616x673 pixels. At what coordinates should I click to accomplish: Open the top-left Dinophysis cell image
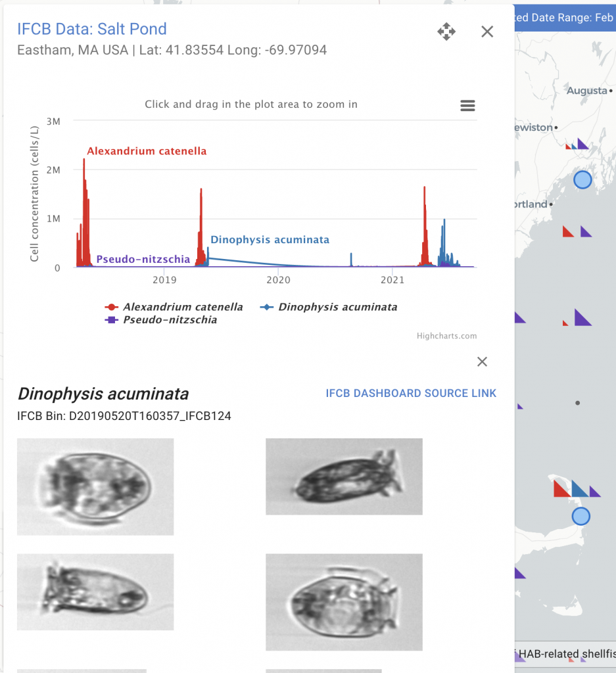coord(95,486)
